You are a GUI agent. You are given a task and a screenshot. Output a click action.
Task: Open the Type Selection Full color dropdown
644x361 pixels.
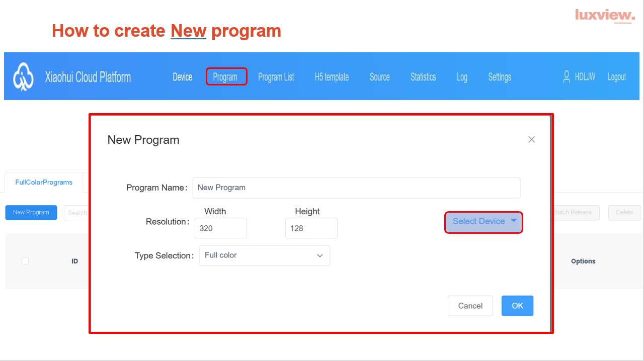265,255
